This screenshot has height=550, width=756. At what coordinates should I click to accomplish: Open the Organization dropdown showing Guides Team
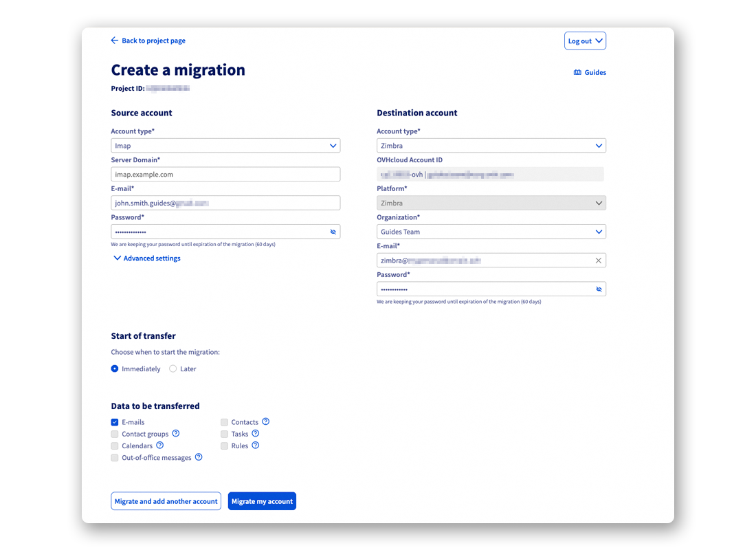[x=491, y=232]
